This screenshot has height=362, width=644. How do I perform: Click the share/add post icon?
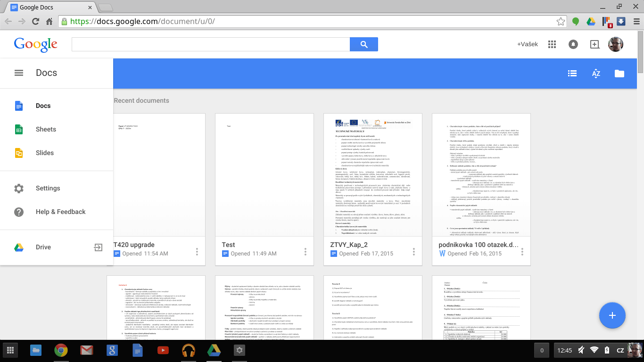click(x=595, y=44)
